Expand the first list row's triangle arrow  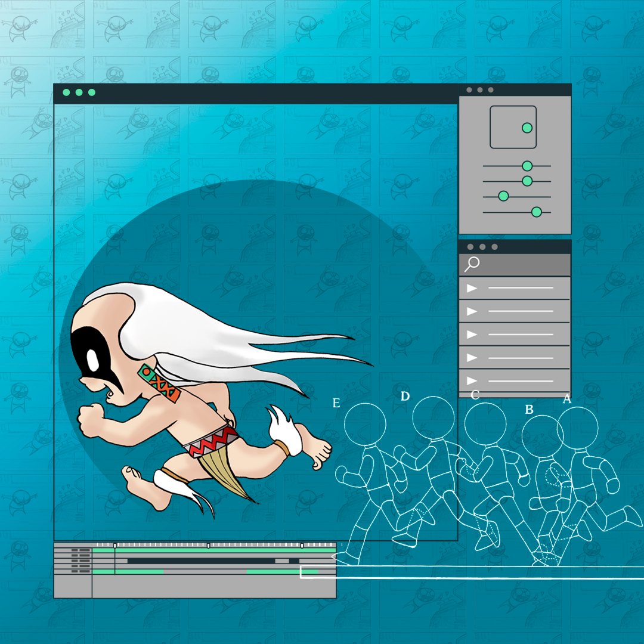(472, 288)
